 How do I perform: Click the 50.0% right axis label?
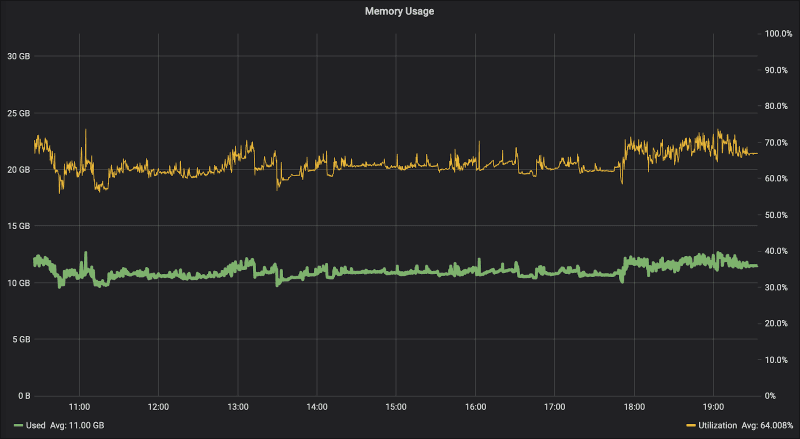point(776,215)
